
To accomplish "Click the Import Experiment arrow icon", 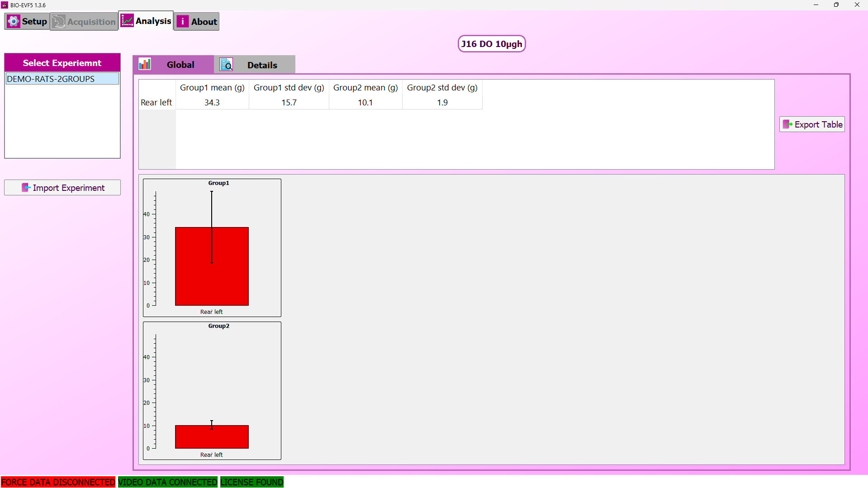I will [x=26, y=188].
